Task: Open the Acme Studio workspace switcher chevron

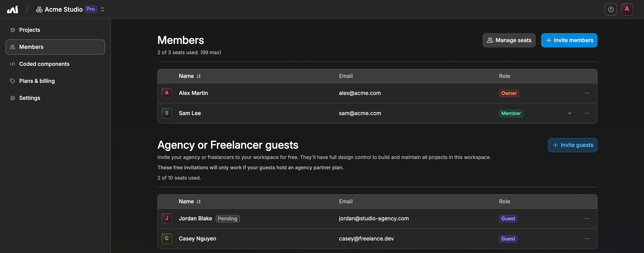Action: [x=102, y=9]
